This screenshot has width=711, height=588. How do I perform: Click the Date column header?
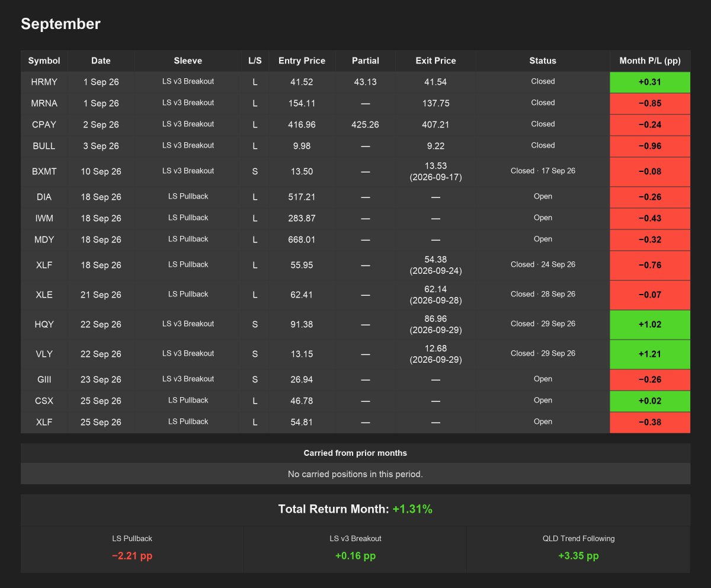[101, 60]
